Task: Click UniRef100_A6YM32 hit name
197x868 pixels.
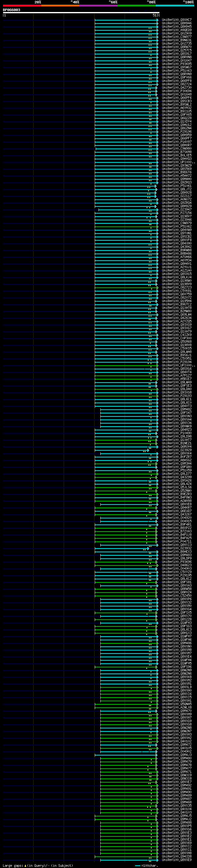Action: (x=177, y=108)
